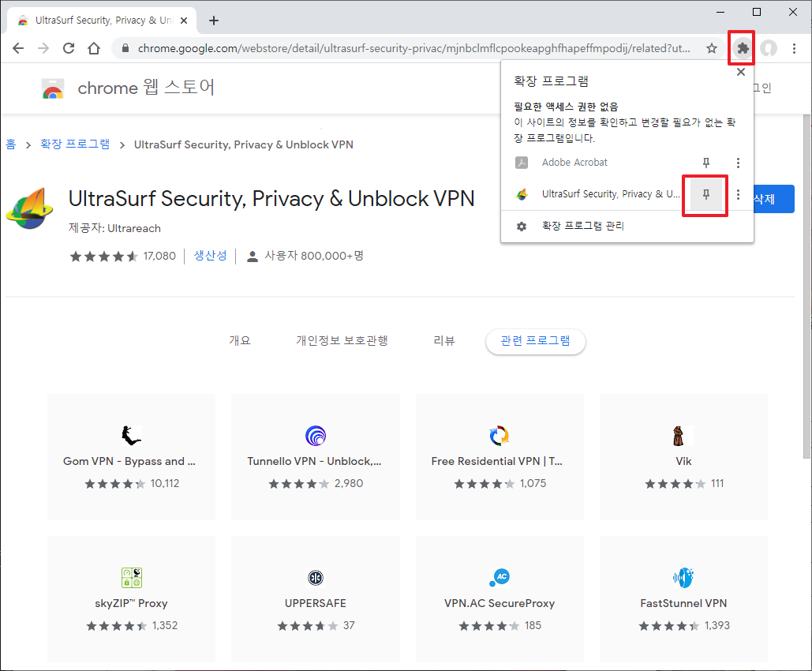Click the Adobe Acrobat extension entry
The height and width of the screenshot is (671, 812).
pos(597,163)
